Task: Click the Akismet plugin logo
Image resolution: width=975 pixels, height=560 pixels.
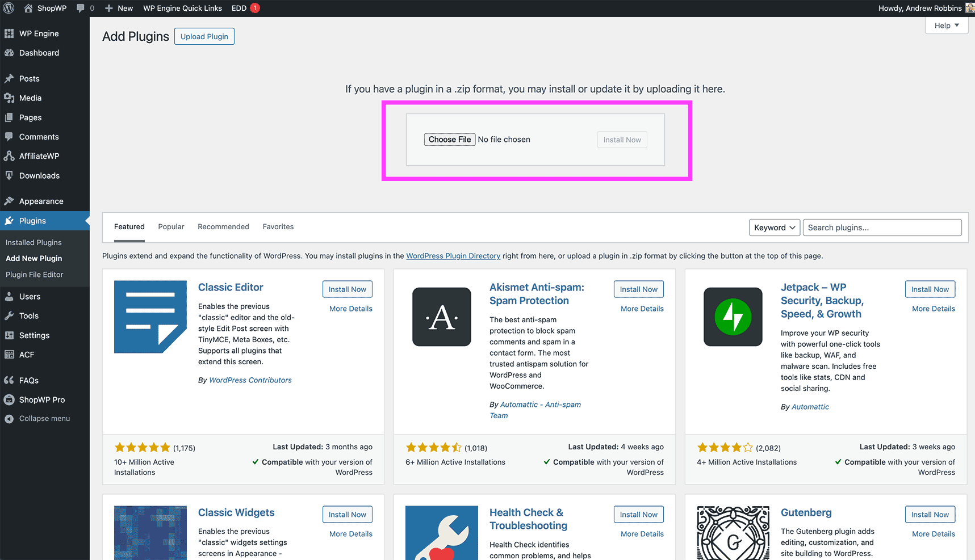Action: pos(442,317)
